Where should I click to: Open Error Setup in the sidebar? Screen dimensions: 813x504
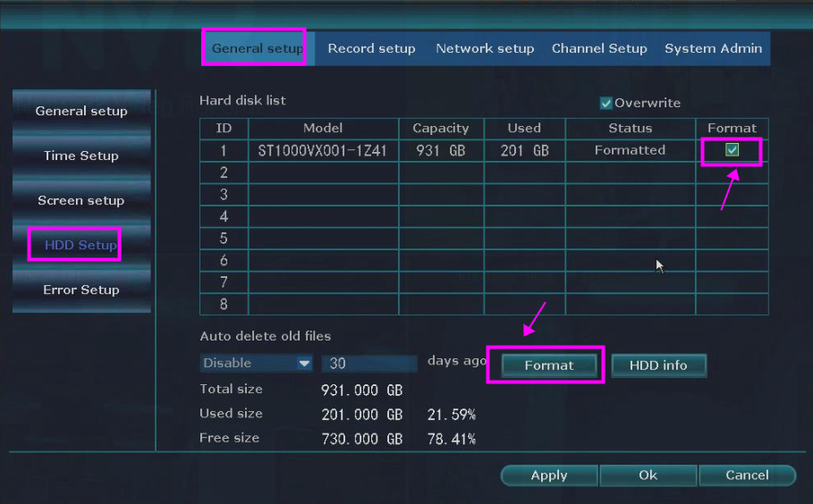coord(81,290)
